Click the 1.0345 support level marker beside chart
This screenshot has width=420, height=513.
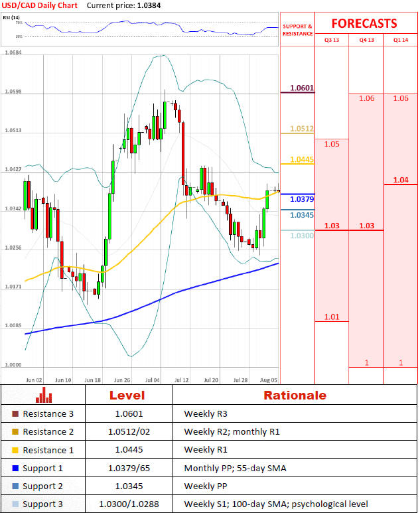click(302, 215)
